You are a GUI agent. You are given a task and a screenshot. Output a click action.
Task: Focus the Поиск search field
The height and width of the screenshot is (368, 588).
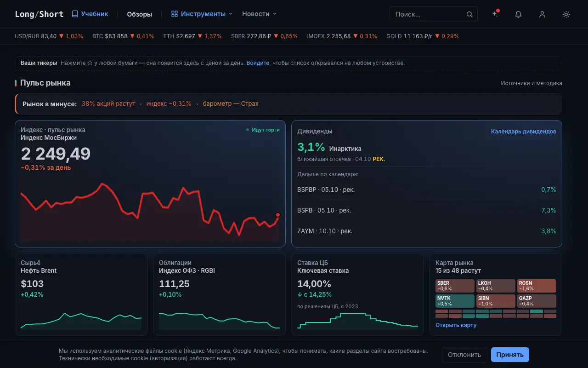point(434,14)
